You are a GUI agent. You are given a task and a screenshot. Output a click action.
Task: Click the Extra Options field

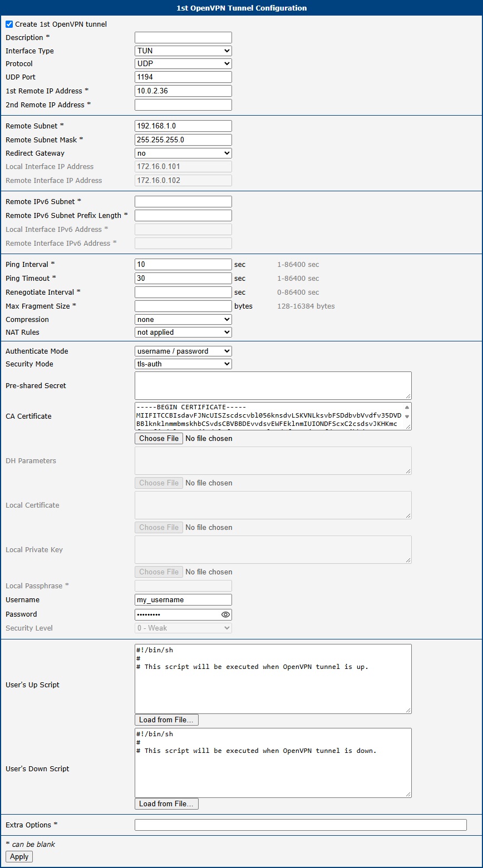pos(300,825)
